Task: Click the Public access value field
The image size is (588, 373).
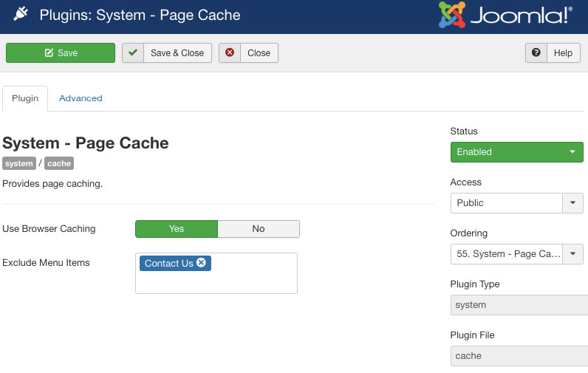Action: 507,203
